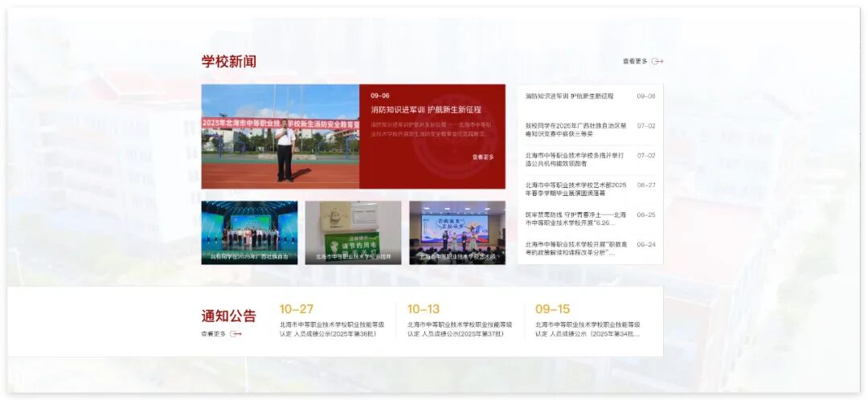Open the art department performance thumbnail

pyautogui.click(x=457, y=232)
